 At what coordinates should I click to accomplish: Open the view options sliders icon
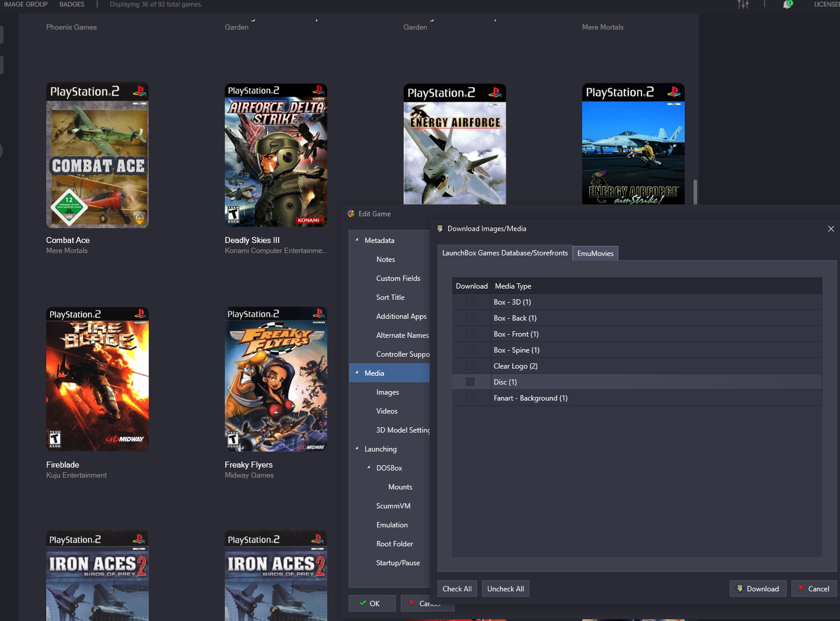point(743,4)
